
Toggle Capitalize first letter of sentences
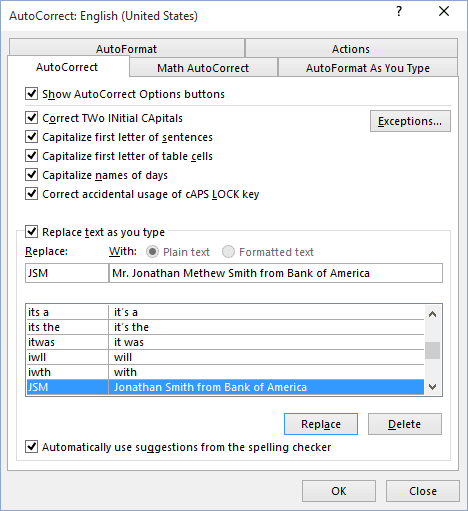tap(32, 137)
